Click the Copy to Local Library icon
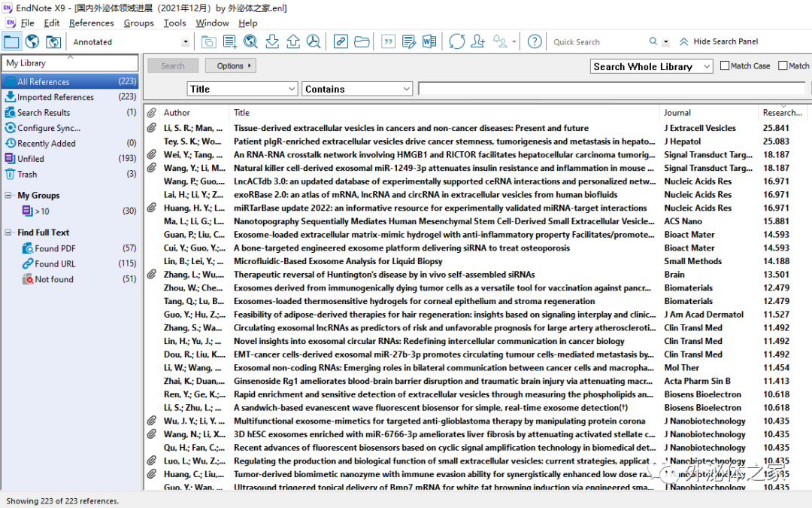This screenshot has height=508, width=812. (209, 41)
